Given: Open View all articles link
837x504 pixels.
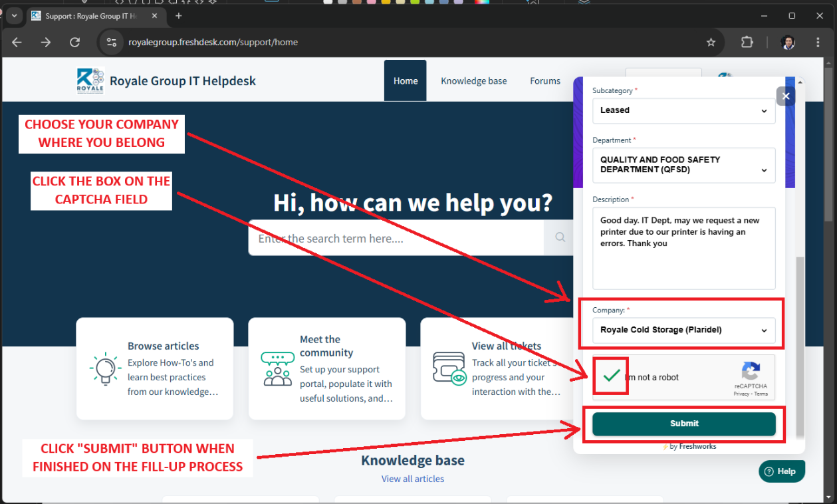Looking at the screenshot, I should [413, 479].
